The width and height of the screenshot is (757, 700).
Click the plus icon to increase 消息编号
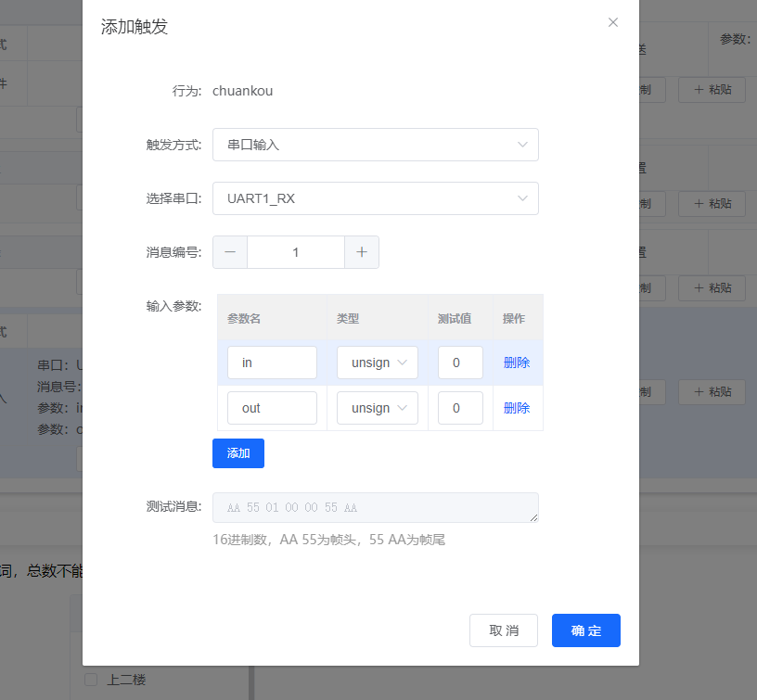pyautogui.click(x=361, y=251)
